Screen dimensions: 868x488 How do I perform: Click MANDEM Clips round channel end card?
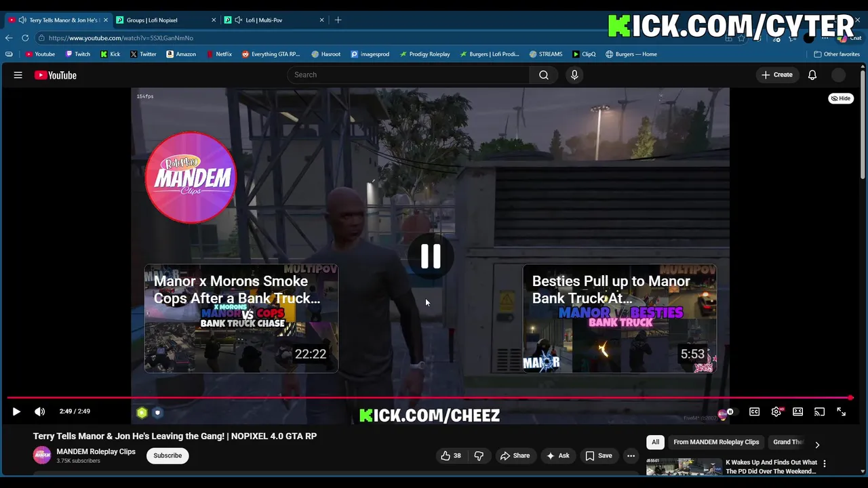(x=191, y=178)
